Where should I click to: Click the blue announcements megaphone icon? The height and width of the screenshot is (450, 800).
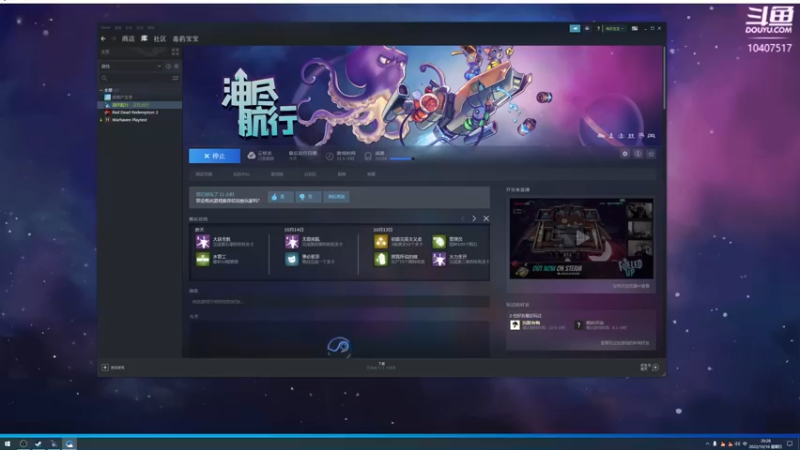pos(575,29)
